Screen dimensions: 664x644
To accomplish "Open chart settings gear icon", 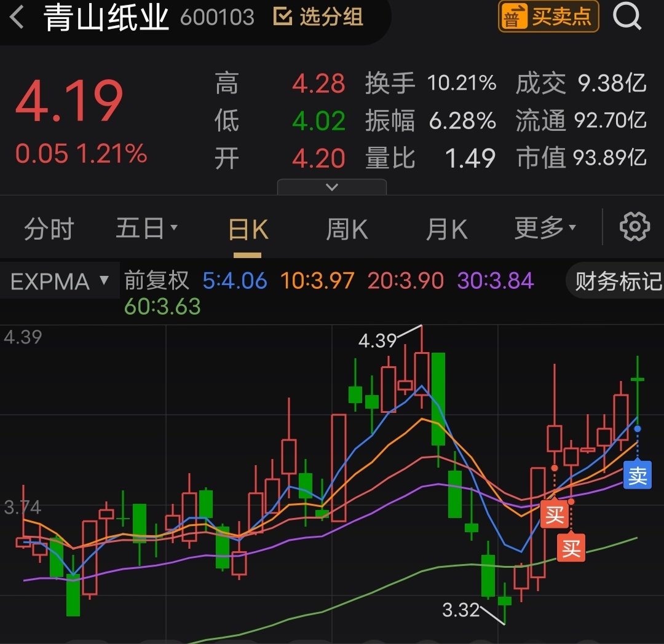I will click(634, 227).
